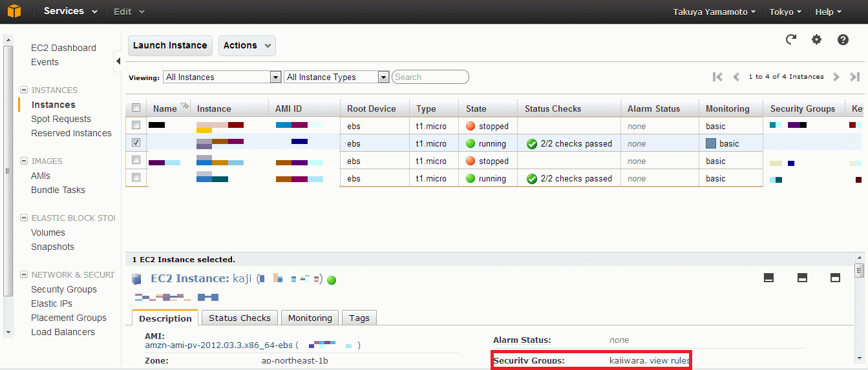The width and height of the screenshot is (868, 370).
Task: Open the Help dropdown menu
Action: click(828, 12)
